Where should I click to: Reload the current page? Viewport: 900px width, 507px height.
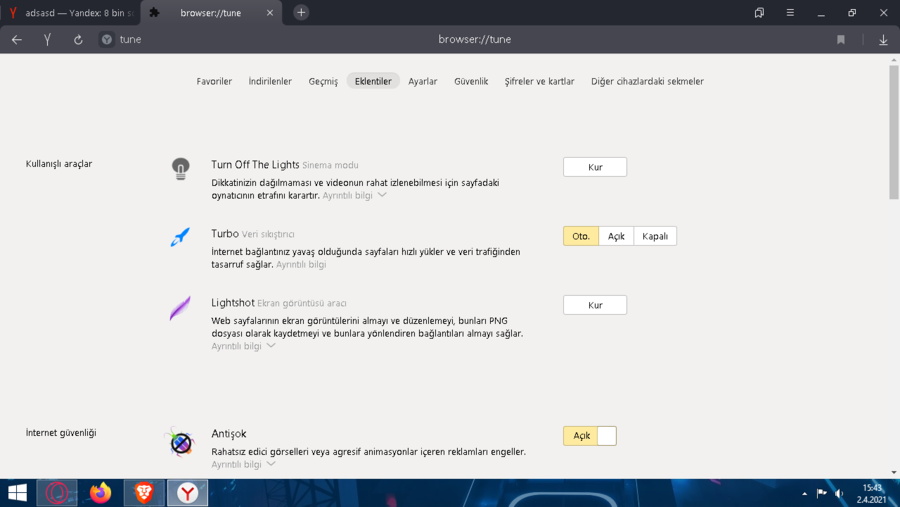tap(78, 40)
